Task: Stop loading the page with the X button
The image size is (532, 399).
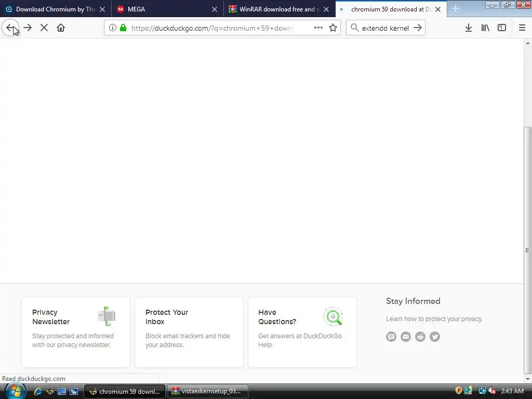Action: 44,28
